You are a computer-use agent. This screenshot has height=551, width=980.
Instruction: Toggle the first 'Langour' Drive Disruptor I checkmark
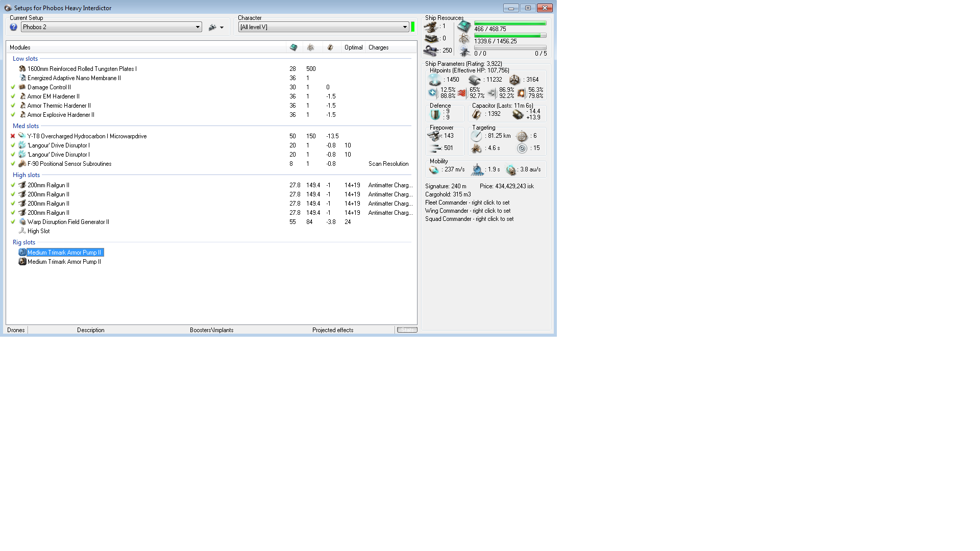tap(13, 145)
